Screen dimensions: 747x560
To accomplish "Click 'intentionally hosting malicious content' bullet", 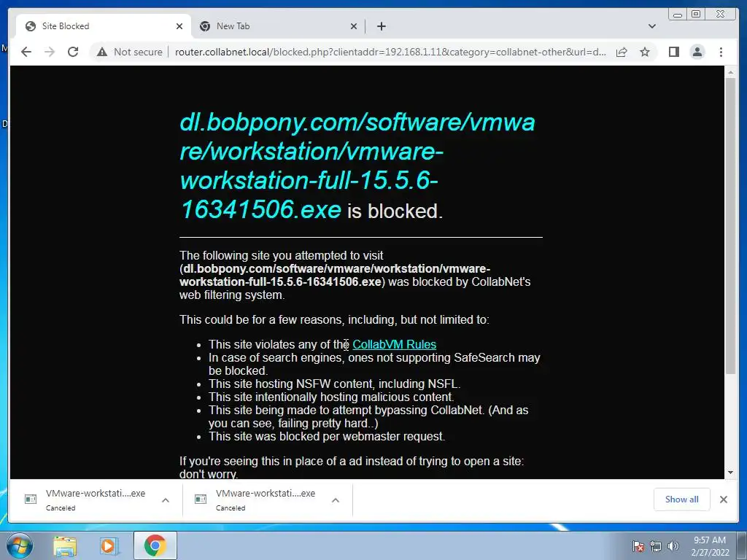I will tap(331, 397).
